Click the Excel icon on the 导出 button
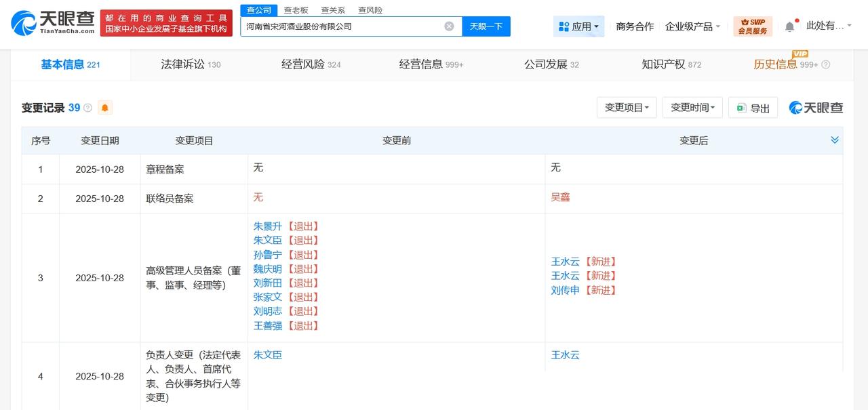The image size is (868, 410). [x=741, y=107]
